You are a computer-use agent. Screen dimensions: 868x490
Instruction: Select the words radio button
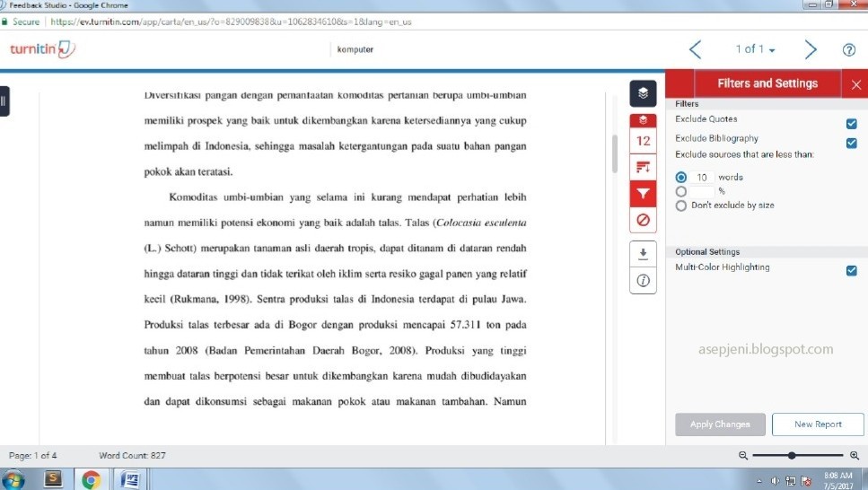(x=681, y=177)
